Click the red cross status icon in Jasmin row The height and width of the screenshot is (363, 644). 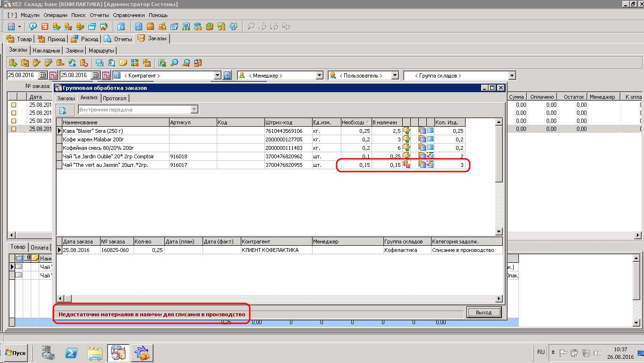[407, 165]
